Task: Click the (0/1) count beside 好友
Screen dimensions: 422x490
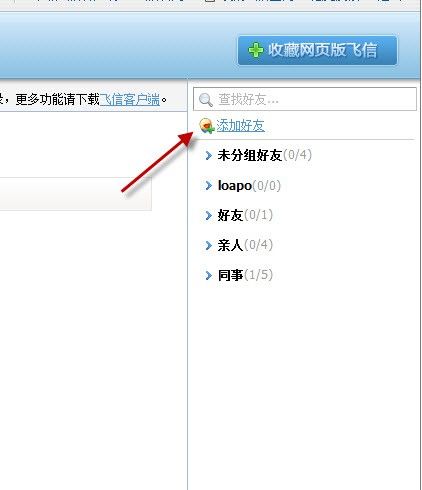Action: point(258,215)
